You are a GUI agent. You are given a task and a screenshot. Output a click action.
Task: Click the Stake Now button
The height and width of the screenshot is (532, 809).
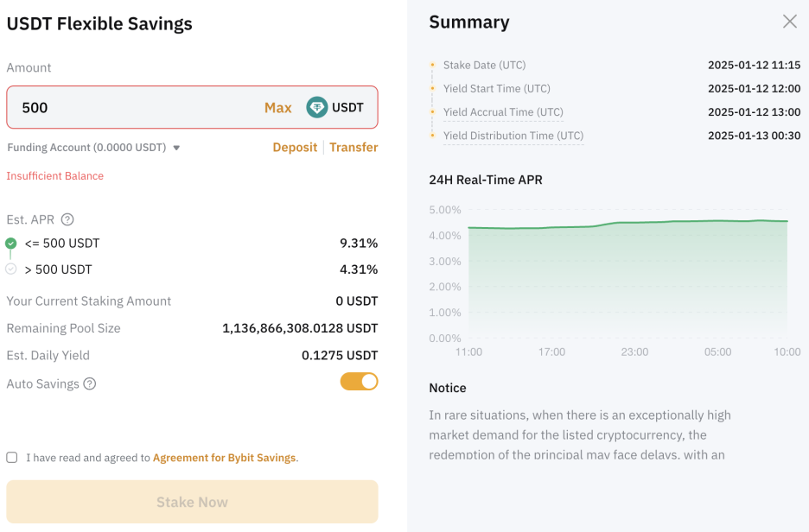(192, 502)
